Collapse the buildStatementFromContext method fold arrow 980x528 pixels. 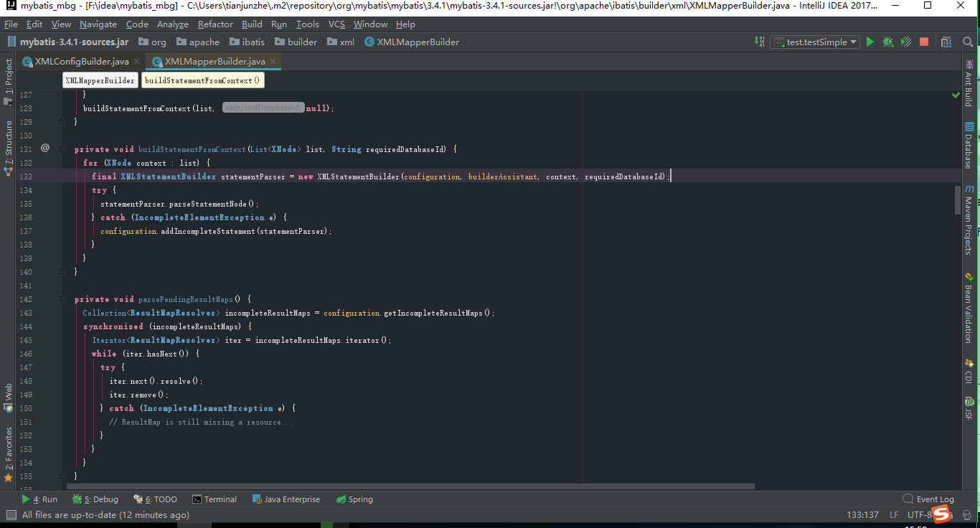[61, 148]
